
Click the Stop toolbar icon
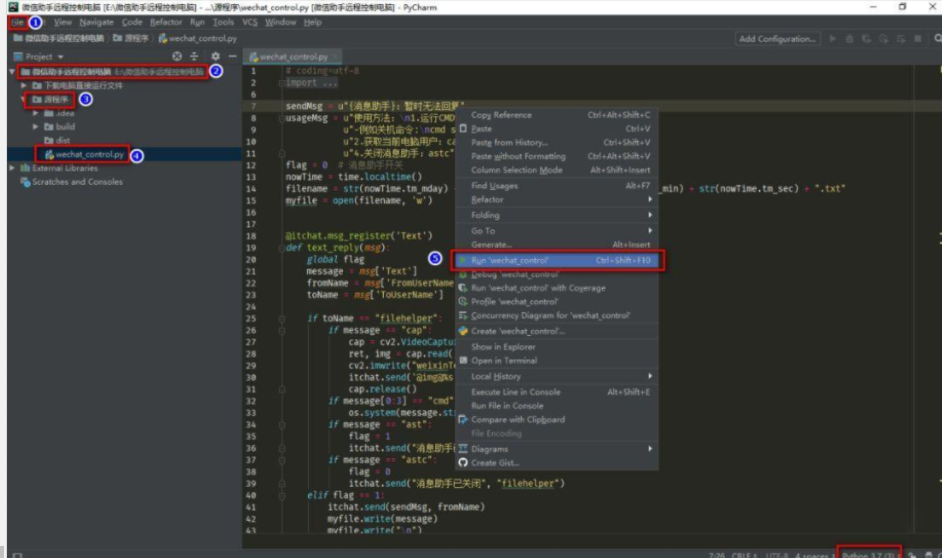917,38
